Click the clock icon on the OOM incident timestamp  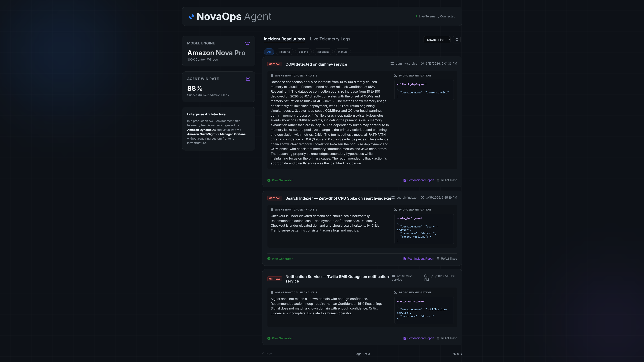[x=422, y=64]
